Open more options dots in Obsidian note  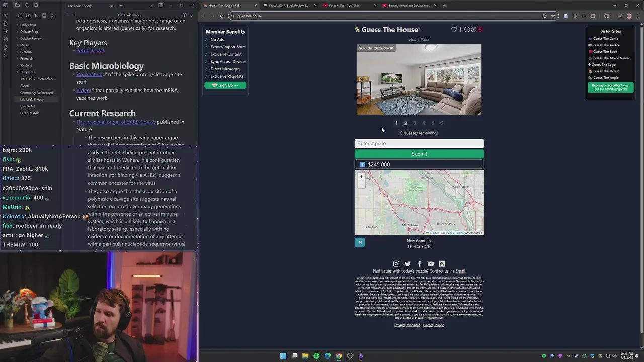tap(192, 15)
